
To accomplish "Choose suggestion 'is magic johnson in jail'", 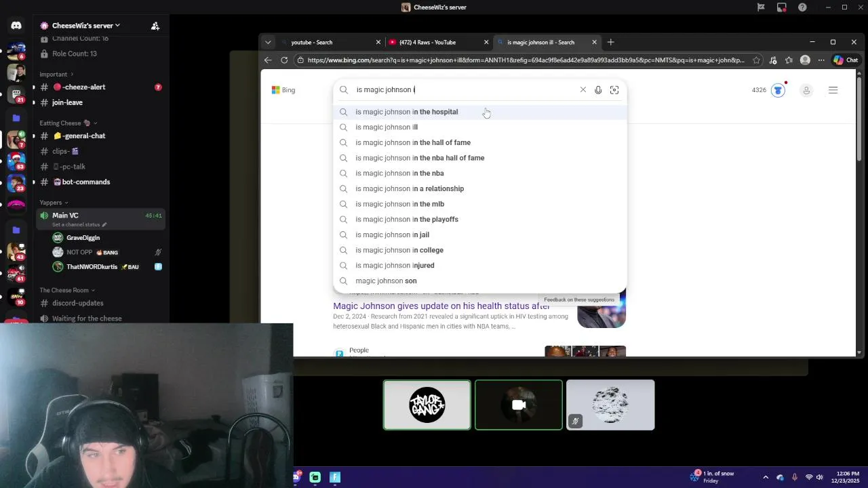I will point(480,235).
